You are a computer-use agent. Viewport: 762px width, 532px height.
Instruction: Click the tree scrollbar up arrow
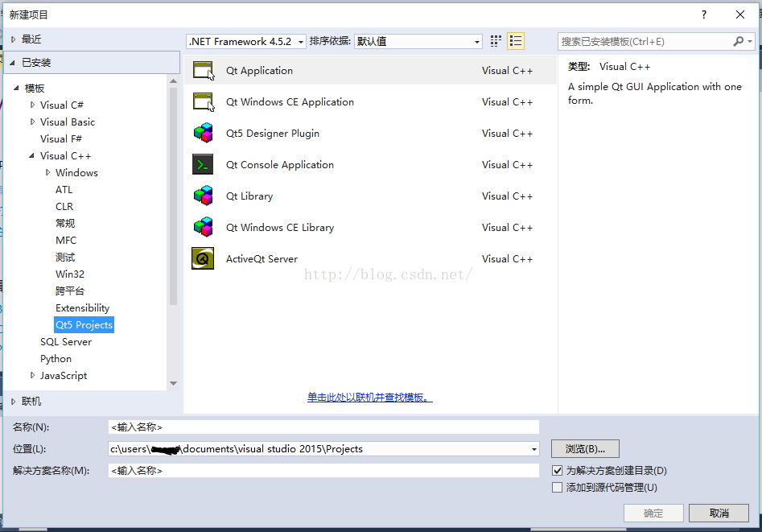click(174, 81)
